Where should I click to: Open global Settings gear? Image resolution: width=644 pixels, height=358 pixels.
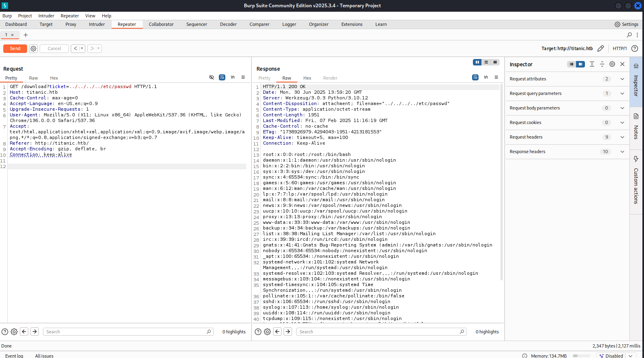pos(617,24)
